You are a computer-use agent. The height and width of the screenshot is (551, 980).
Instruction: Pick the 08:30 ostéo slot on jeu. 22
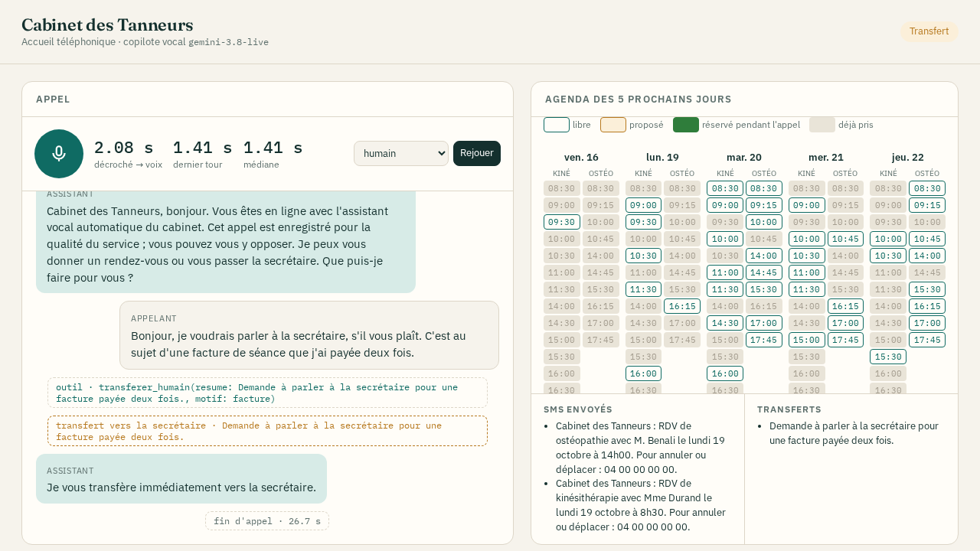click(x=927, y=188)
